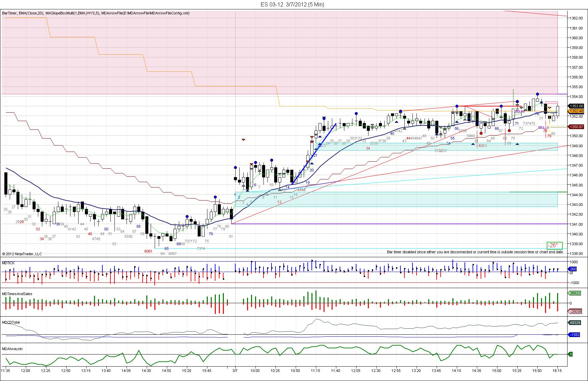Screen dimensions: 588x381
Task: Click the Bar timer disabled status message
Action: coord(475,252)
